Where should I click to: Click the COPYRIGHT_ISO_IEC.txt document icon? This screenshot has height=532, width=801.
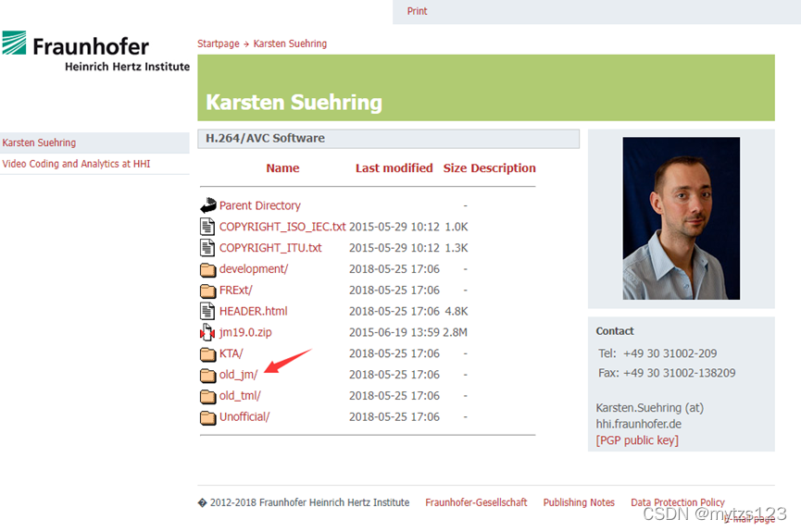pyautogui.click(x=207, y=226)
